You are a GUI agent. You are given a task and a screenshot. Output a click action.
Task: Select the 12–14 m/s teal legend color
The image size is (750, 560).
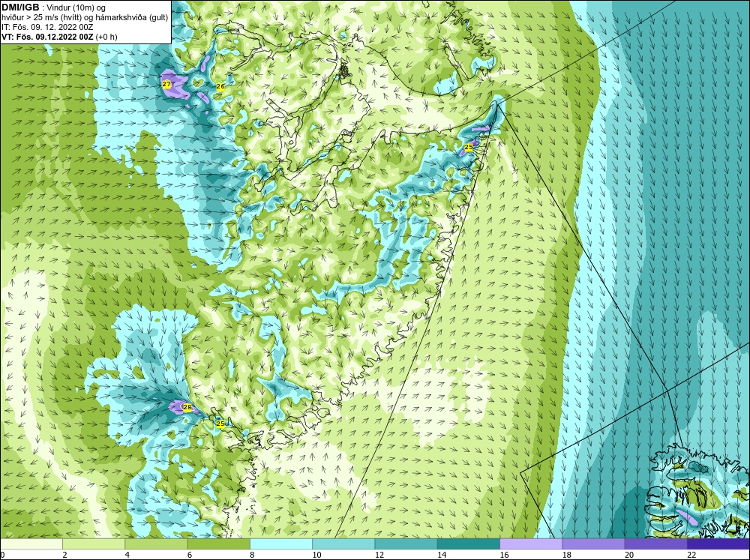(x=406, y=544)
